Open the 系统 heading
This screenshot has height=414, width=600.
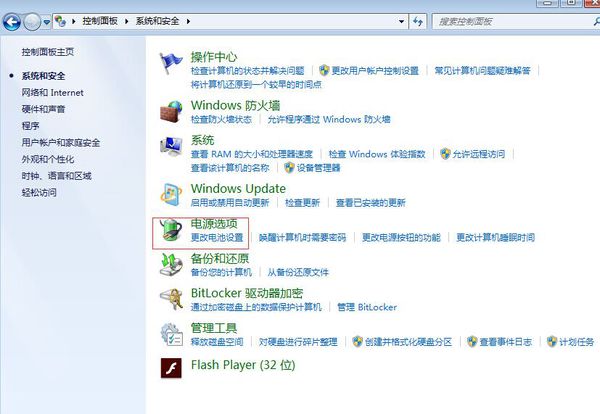(202, 140)
